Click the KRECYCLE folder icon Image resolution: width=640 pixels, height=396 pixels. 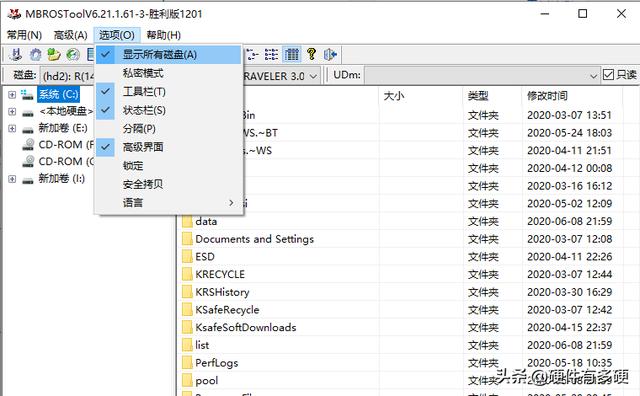[187, 274]
